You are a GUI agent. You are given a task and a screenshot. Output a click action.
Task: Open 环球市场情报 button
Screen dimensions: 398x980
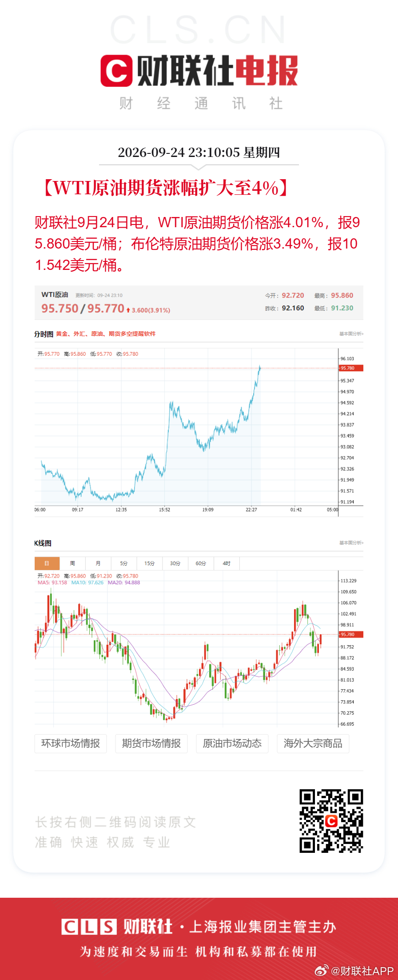pos(71,743)
